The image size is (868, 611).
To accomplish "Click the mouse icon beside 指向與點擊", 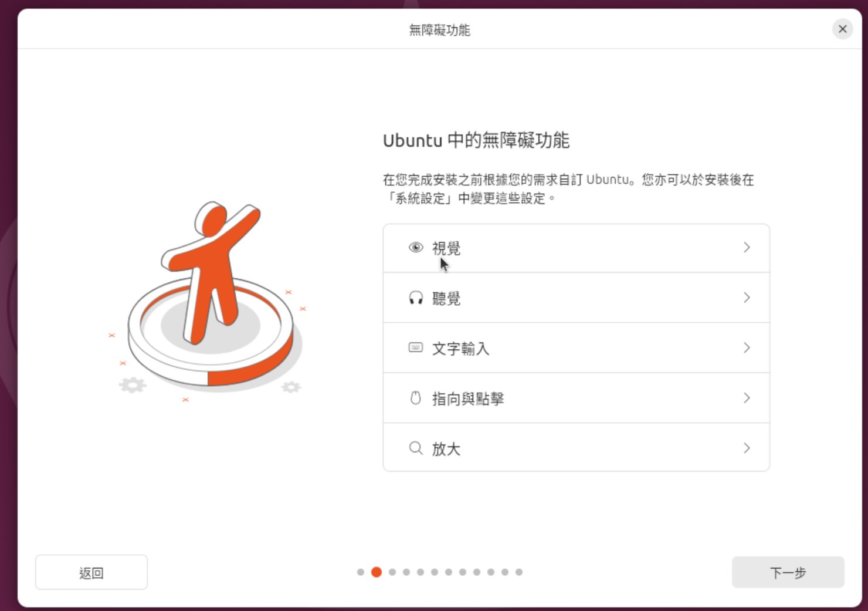I will point(416,399).
